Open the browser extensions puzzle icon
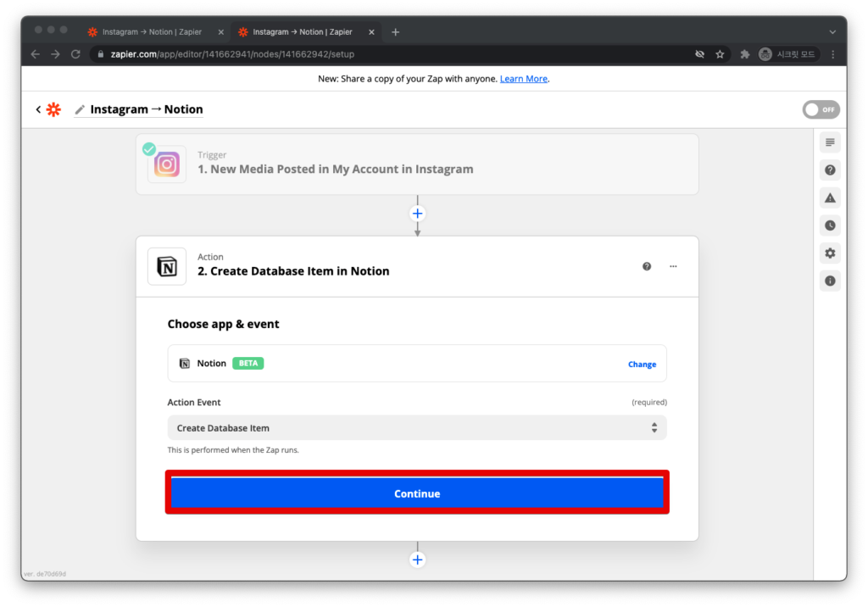The width and height of the screenshot is (868, 607). click(744, 54)
